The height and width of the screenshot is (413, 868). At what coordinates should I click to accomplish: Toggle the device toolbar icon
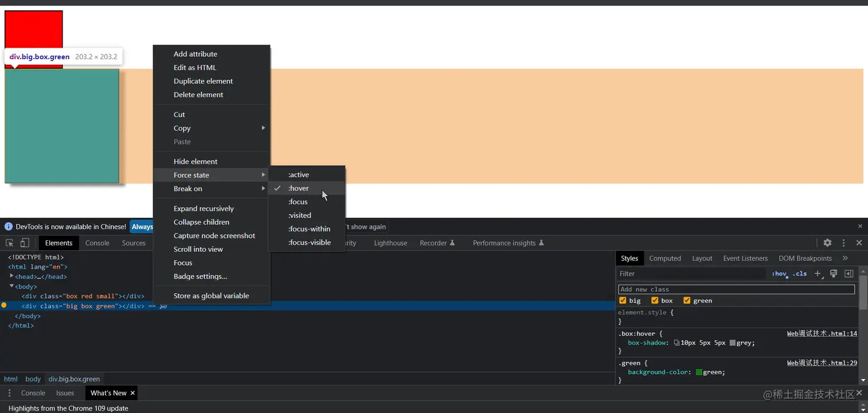point(24,243)
